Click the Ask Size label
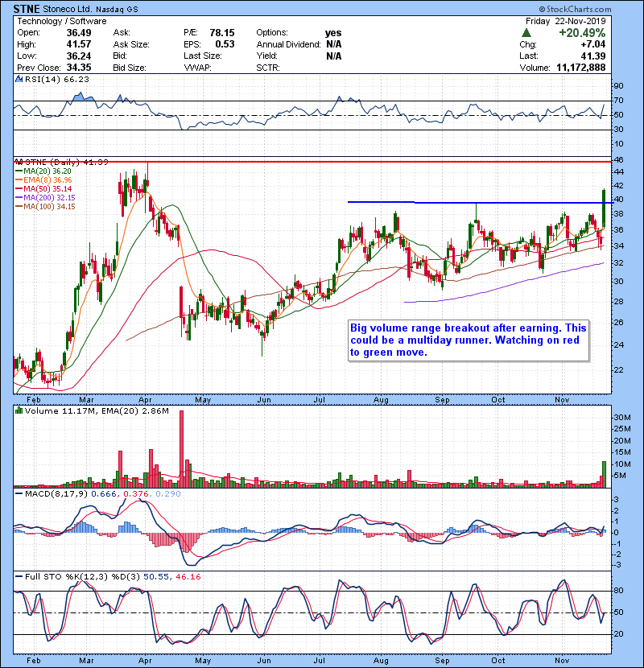Viewport: 644px width, 668px height. click(131, 44)
